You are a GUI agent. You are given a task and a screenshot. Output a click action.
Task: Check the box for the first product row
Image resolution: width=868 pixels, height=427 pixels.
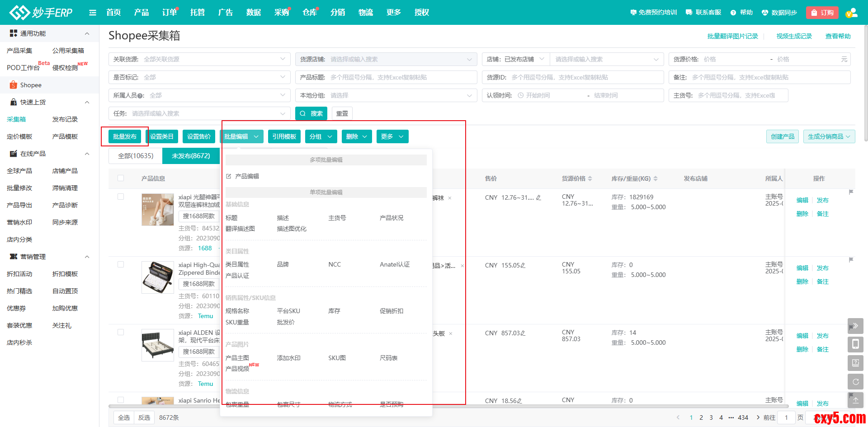[121, 197]
